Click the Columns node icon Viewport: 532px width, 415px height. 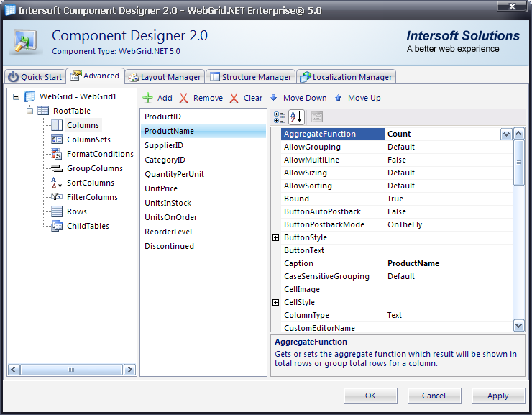click(57, 125)
